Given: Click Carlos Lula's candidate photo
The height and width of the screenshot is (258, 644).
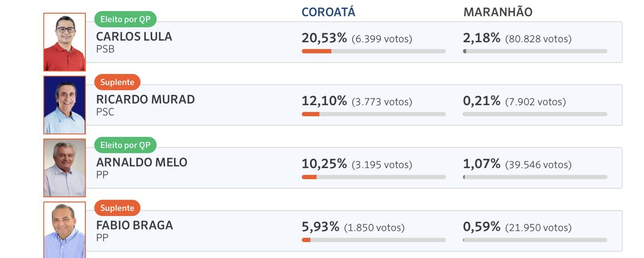Looking at the screenshot, I should (64, 42).
